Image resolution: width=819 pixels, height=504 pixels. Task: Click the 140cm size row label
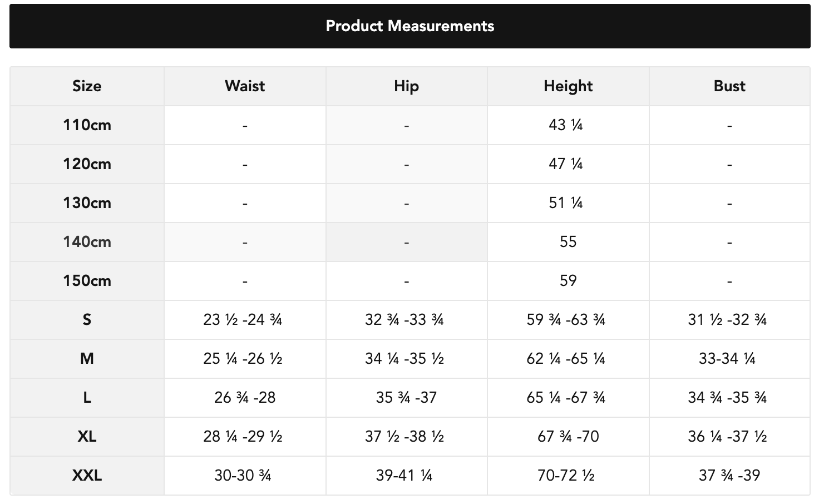click(x=87, y=242)
